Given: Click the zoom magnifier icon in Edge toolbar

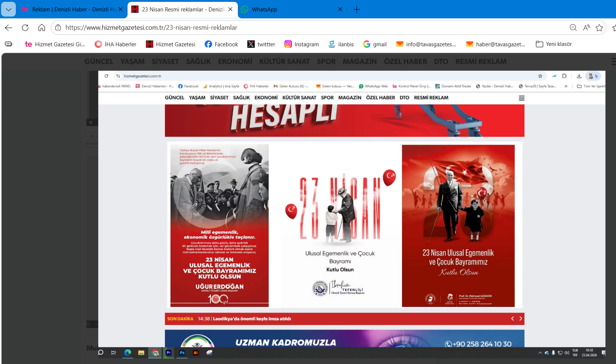Looking at the screenshot, I should (573, 28).
